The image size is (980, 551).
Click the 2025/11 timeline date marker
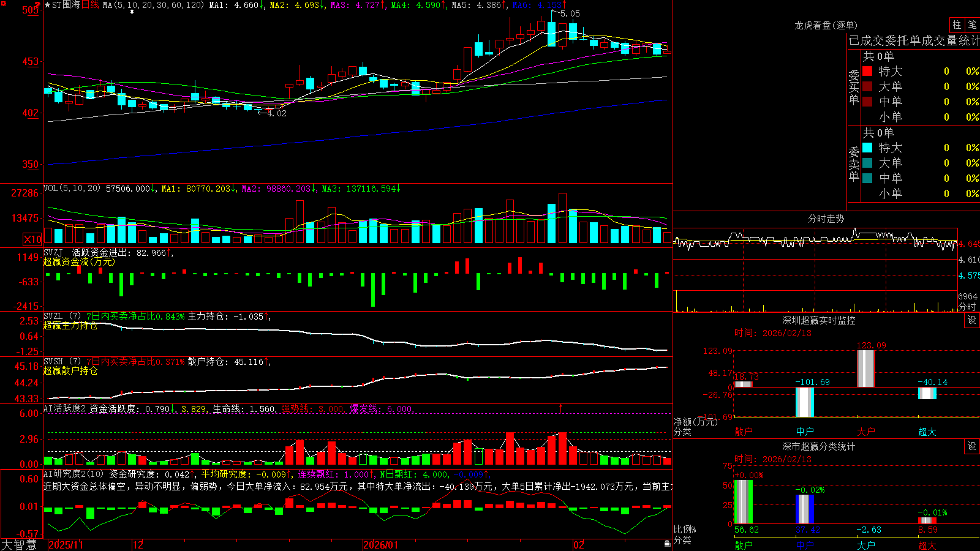click(x=66, y=545)
